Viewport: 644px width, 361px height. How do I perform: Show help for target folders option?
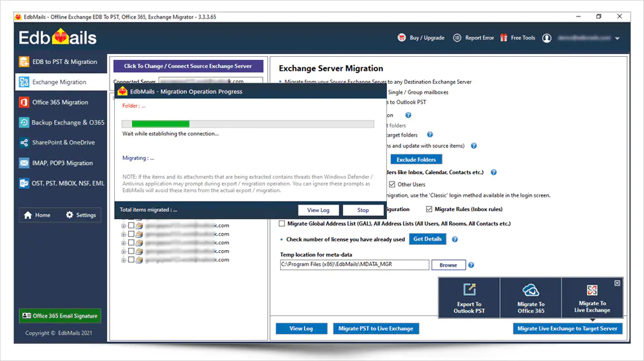point(429,135)
